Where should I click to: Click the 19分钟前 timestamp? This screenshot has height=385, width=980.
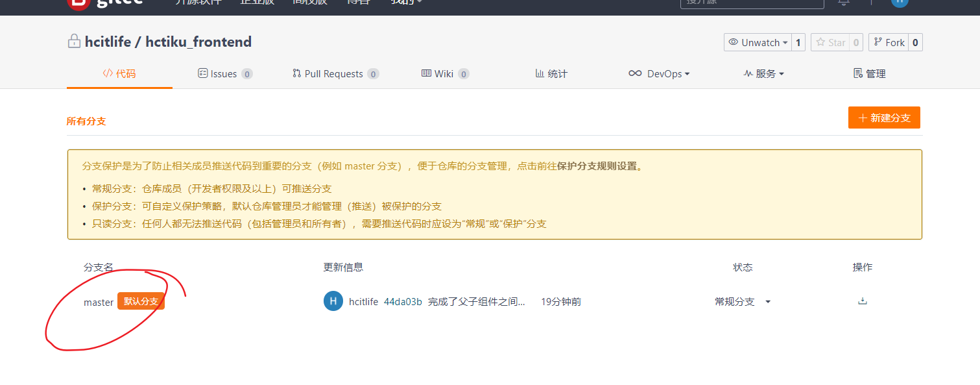tap(561, 301)
